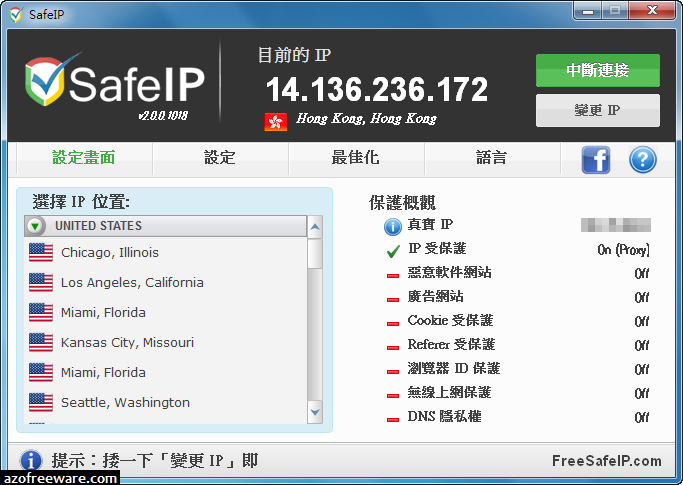Screen dimensions: 683x485
Task: Click the current IP 14.136.236.172
Action: 377,90
